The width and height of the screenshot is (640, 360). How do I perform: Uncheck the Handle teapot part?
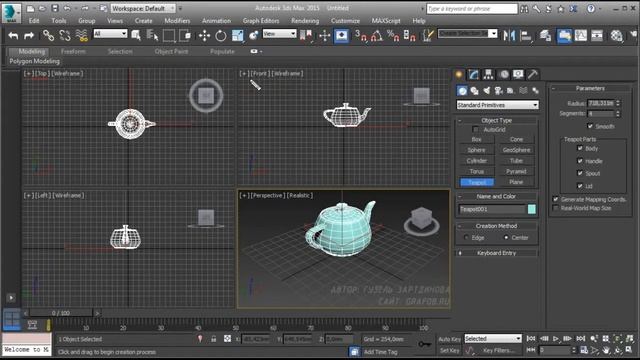tap(580, 161)
